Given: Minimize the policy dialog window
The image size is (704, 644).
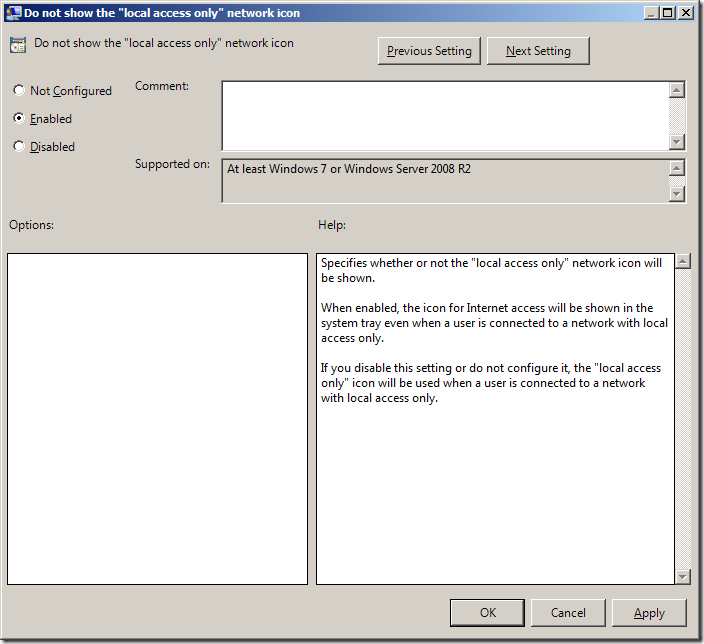Looking at the screenshot, I should pyautogui.click(x=651, y=13).
